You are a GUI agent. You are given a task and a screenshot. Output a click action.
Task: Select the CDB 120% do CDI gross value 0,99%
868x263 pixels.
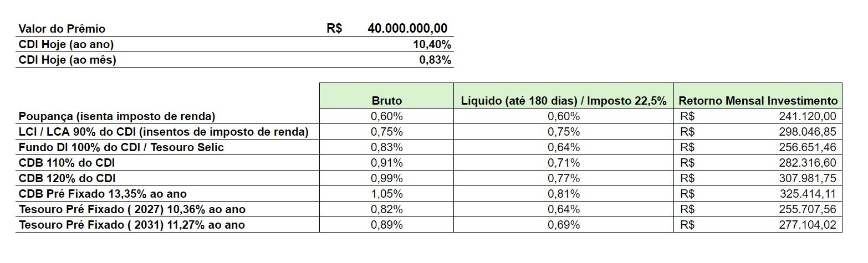[387, 178]
